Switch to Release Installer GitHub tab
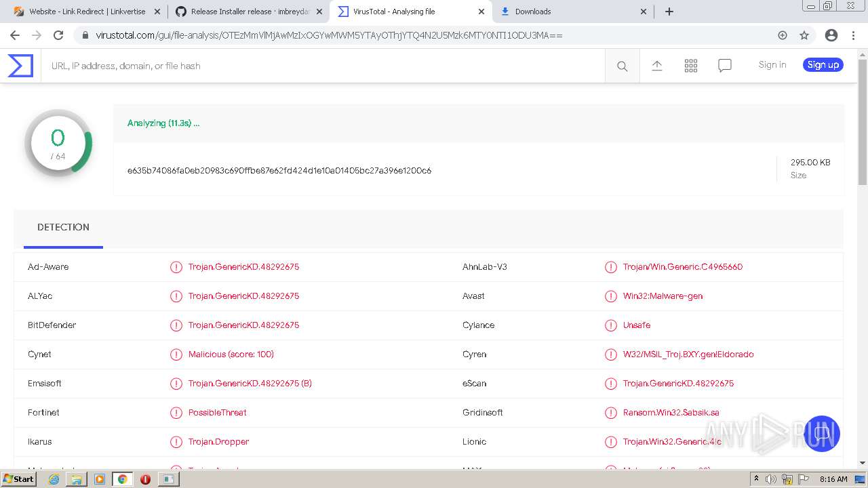 [248, 12]
